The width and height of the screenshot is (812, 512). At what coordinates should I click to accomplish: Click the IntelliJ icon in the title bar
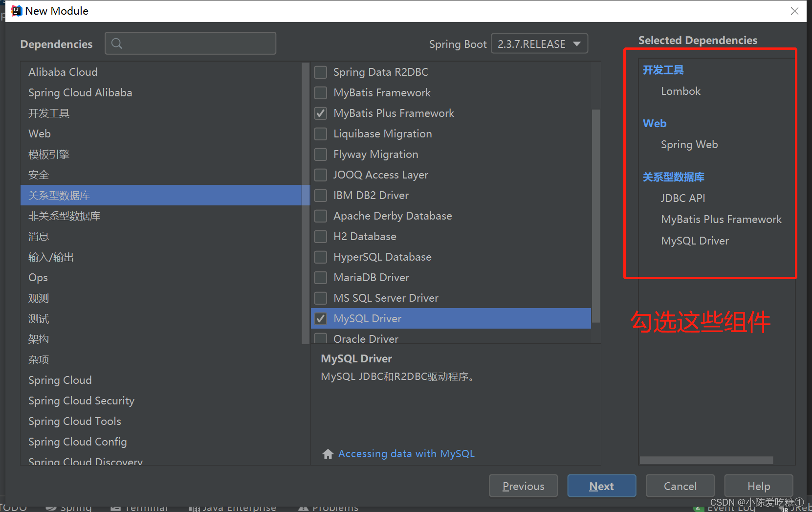[x=17, y=11]
